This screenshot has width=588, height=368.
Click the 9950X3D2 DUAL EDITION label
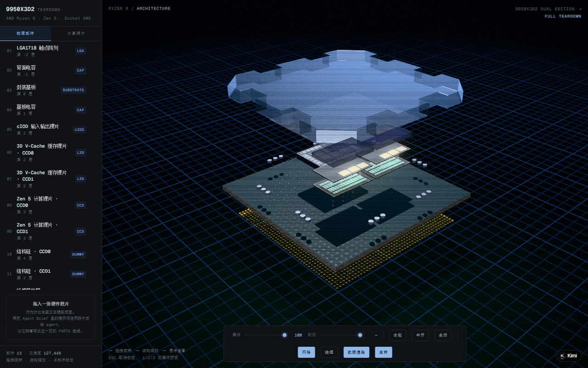[x=545, y=9]
